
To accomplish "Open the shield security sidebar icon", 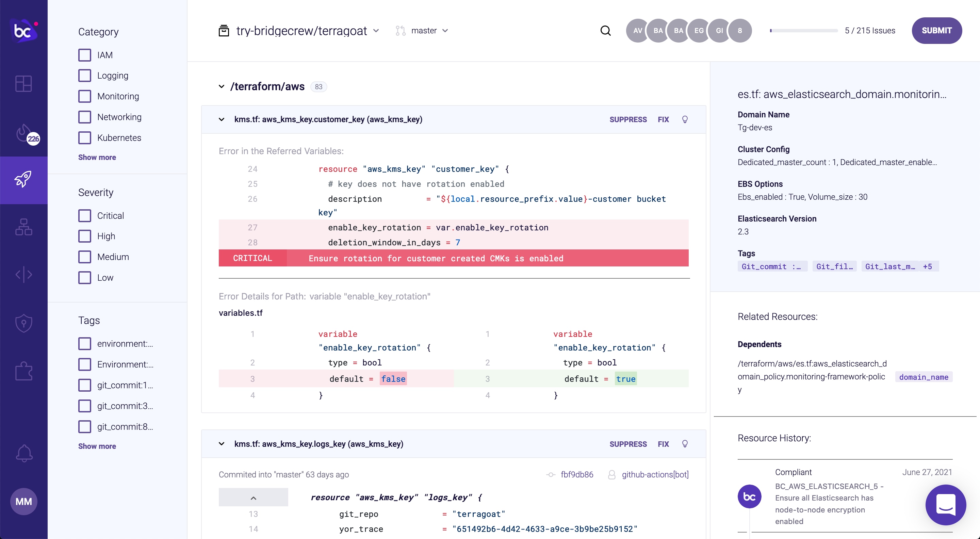I will [x=23, y=323].
